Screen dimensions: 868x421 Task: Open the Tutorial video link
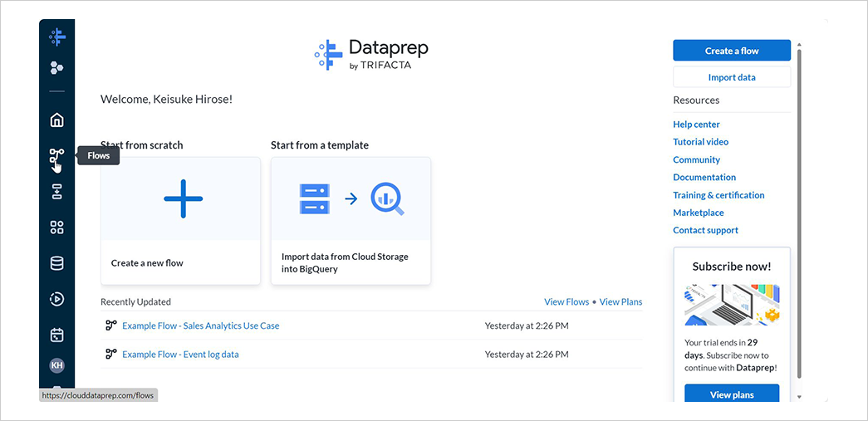tap(701, 142)
